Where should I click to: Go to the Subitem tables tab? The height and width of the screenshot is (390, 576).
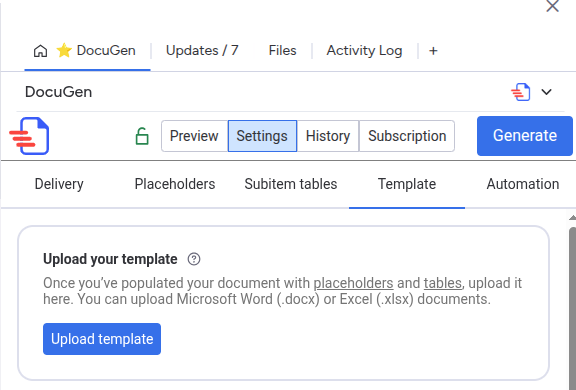(x=291, y=184)
